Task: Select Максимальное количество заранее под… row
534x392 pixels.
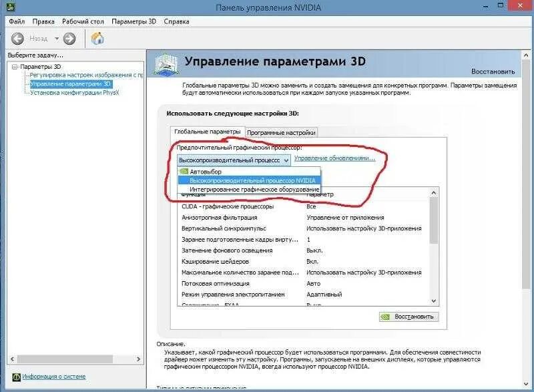Action: tap(304, 272)
